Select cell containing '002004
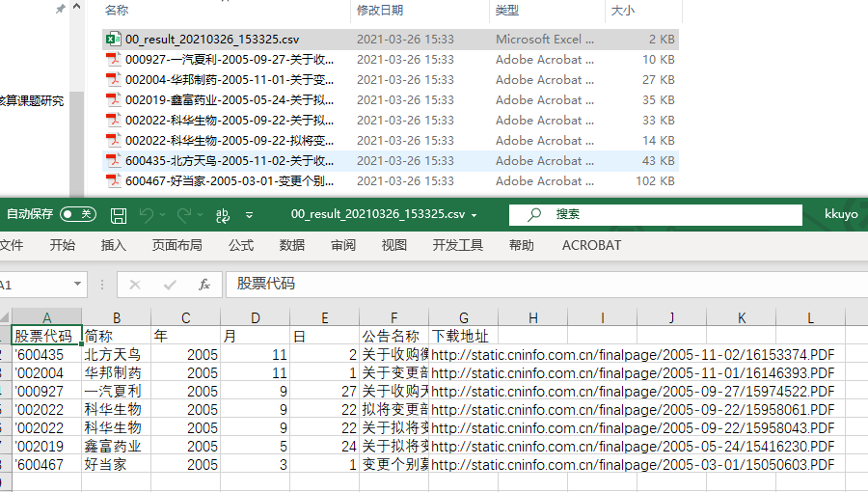 pyautogui.click(x=46, y=373)
